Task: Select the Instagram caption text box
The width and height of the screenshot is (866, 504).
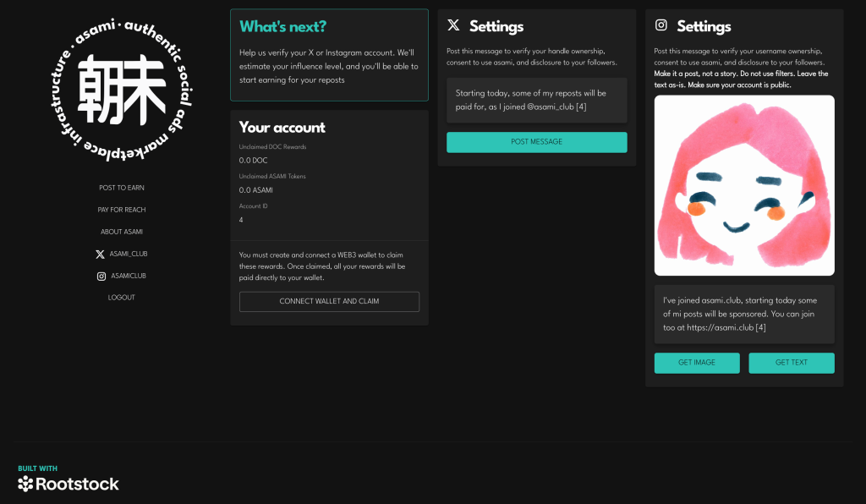Action: (x=744, y=314)
